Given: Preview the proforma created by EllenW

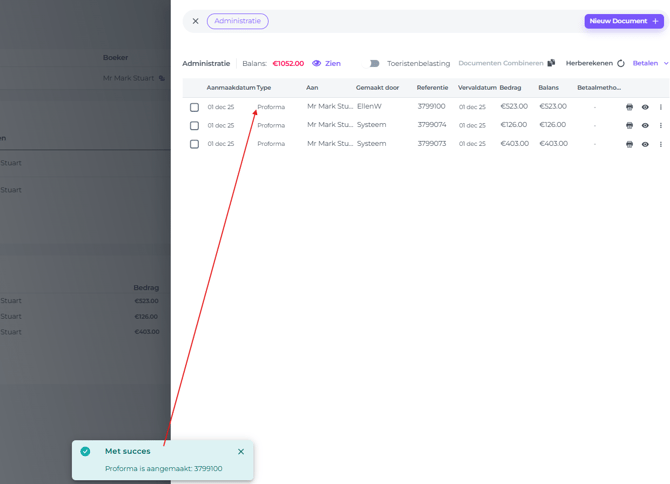Looking at the screenshot, I should tap(645, 107).
